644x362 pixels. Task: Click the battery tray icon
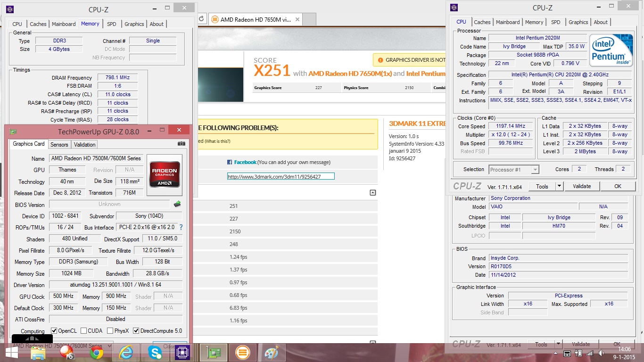tap(579, 354)
